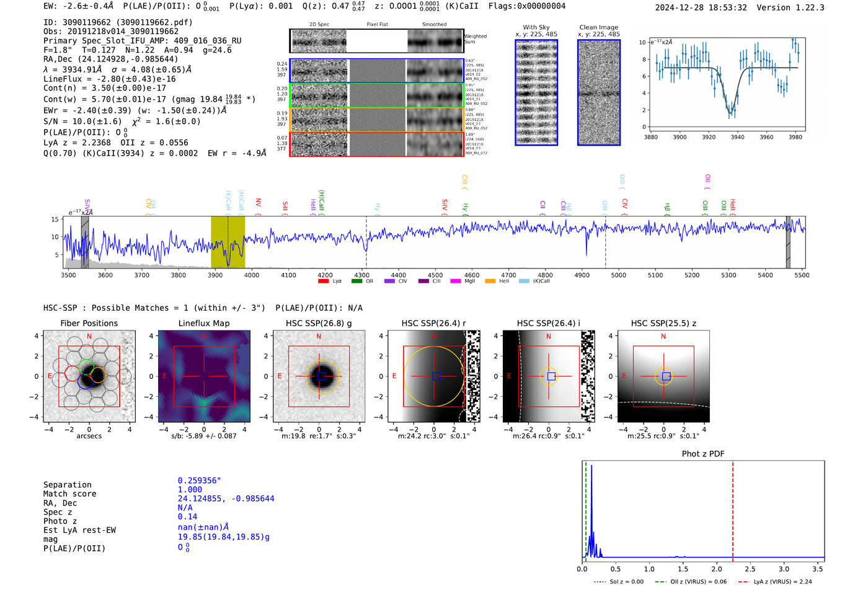Click the "OII z (VIRUS) = 0.06" legend entry
This screenshot has width=868, height=591.
[690, 582]
